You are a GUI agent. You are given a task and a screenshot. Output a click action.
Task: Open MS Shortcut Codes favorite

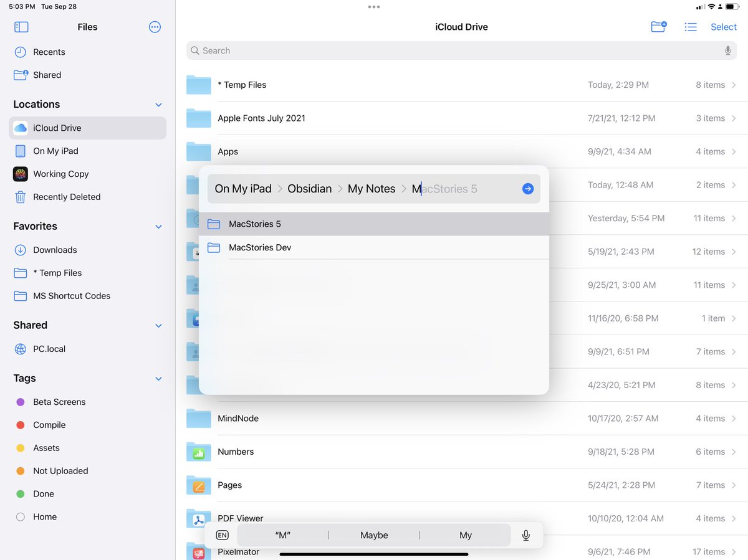coord(87,296)
